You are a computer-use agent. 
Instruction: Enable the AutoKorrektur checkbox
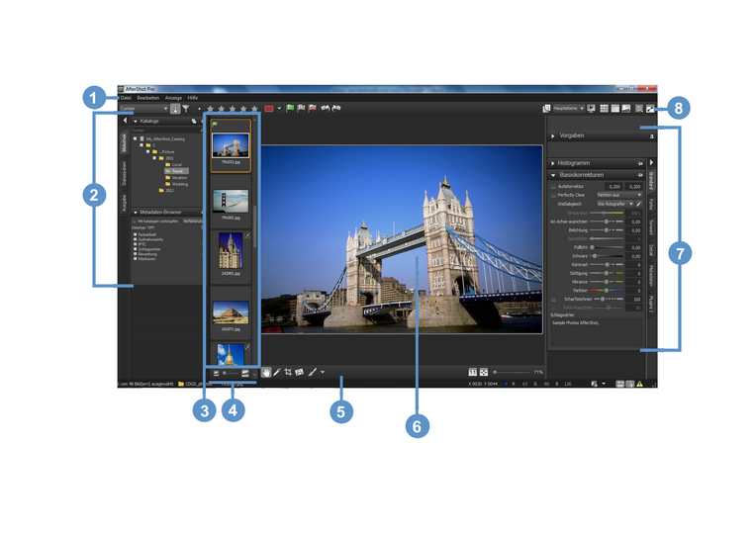552,185
